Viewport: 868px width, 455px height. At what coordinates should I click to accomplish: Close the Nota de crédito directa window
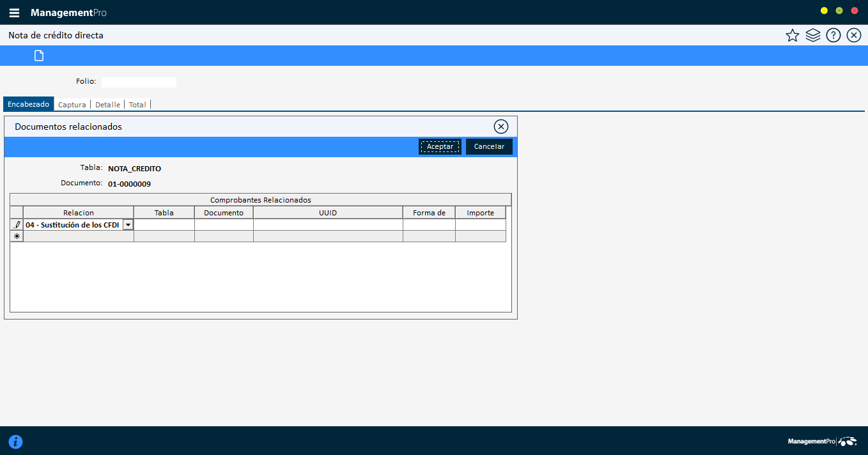[853, 36]
